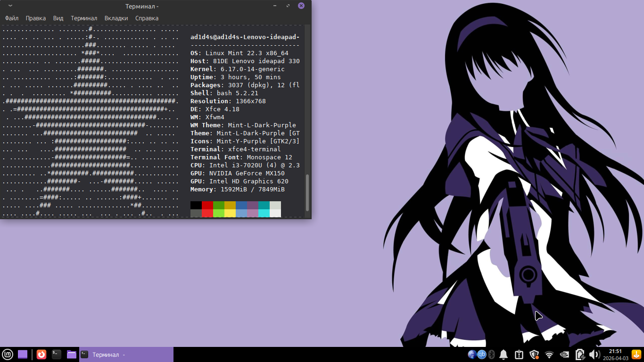The image size is (644, 362).
Task: Click the "Kernel: 6.17.0-14-generic" line
Action: click(x=238, y=69)
